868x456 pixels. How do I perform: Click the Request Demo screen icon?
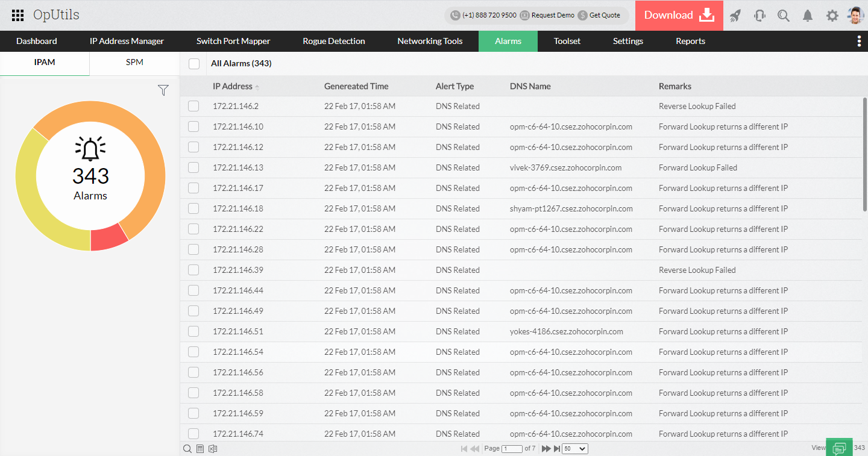(524, 16)
